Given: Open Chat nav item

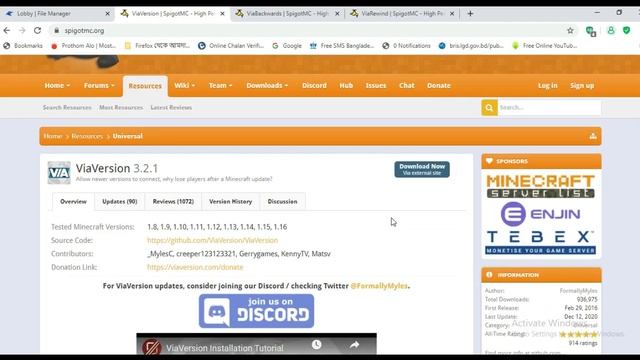Looking at the screenshot, I should pyautogui.click(x=407, y=86).
